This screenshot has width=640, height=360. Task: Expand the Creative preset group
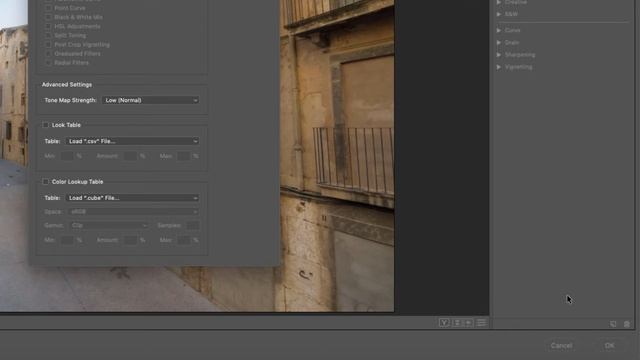click(x=499, y=2)
